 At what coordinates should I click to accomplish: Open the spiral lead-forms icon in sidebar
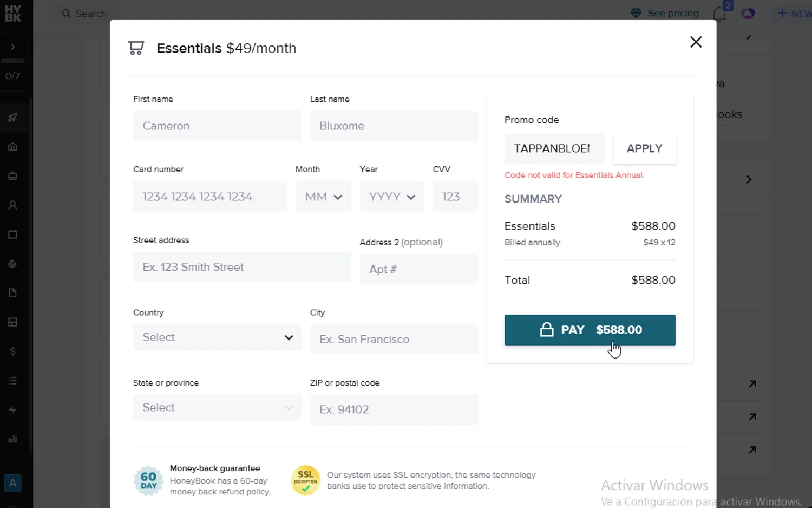coord(13,264)
